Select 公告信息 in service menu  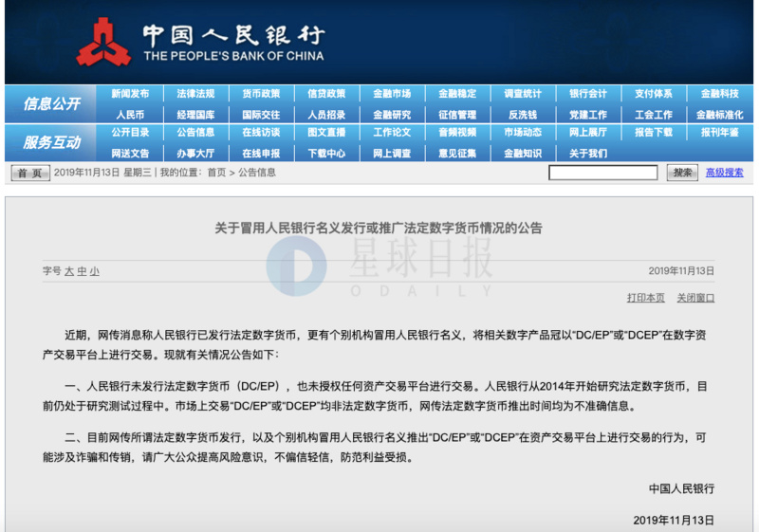195,132
